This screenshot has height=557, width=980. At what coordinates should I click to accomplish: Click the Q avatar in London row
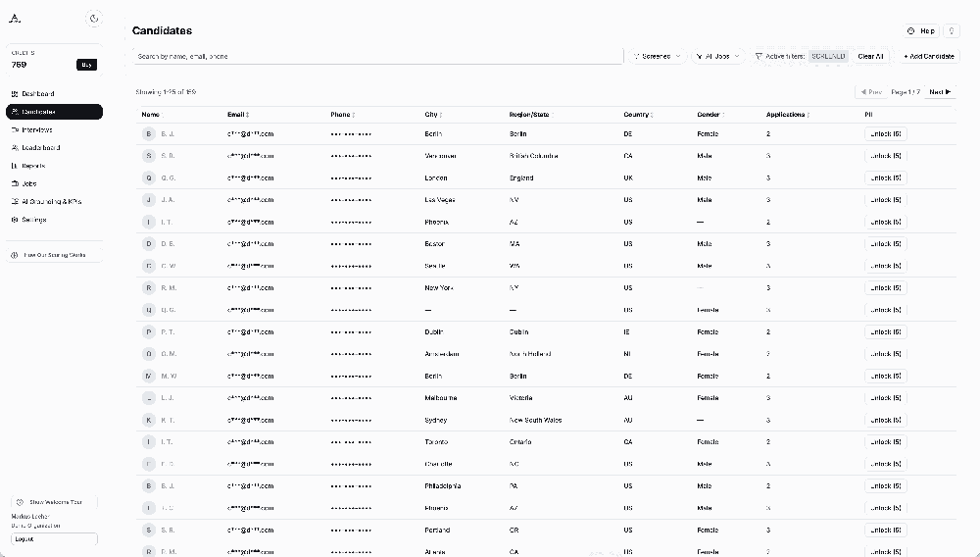[148, 178]
